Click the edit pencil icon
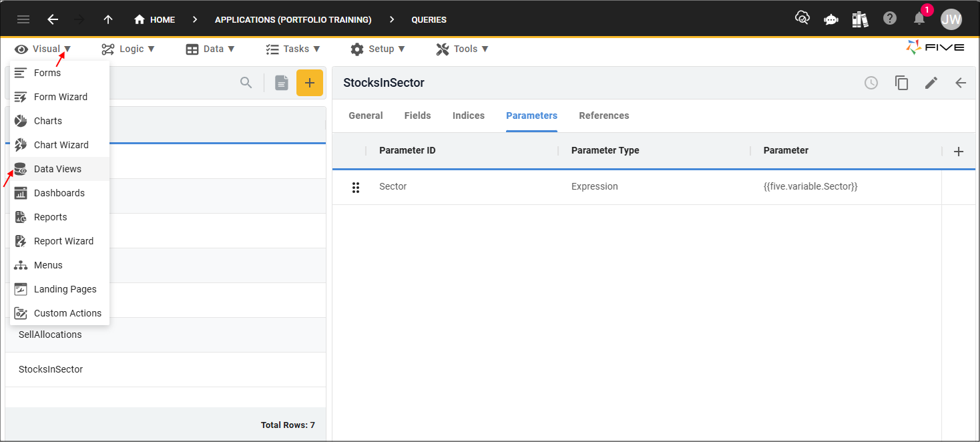Image resolution: width=980 pixels, height=442 pixels. [931, 83]
